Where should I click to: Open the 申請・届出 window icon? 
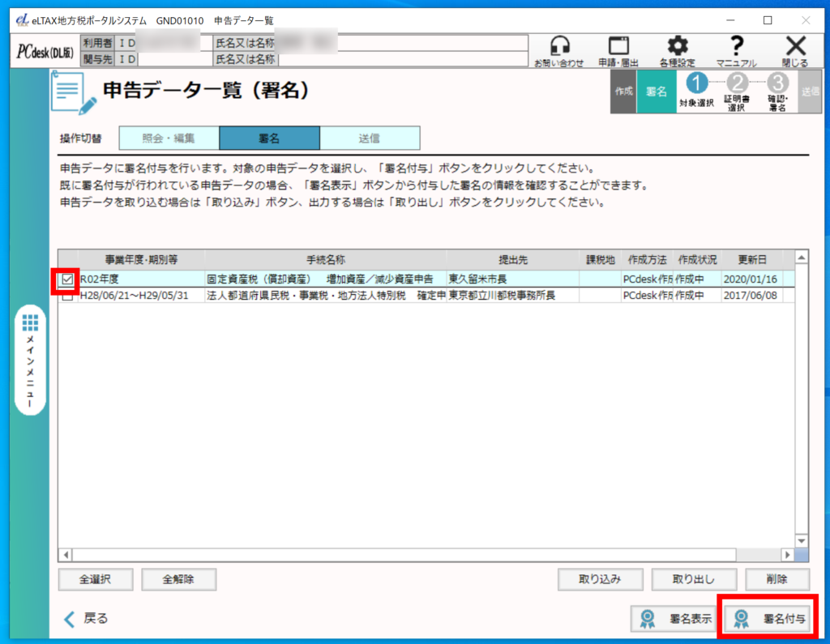pyautogui.click(x=619, y=47)
